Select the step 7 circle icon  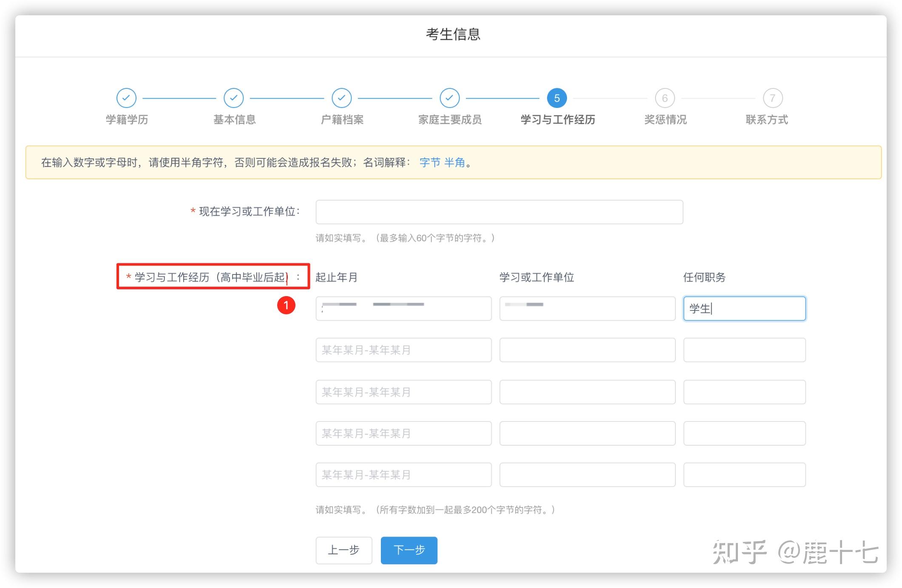click(x=773, y=98)
